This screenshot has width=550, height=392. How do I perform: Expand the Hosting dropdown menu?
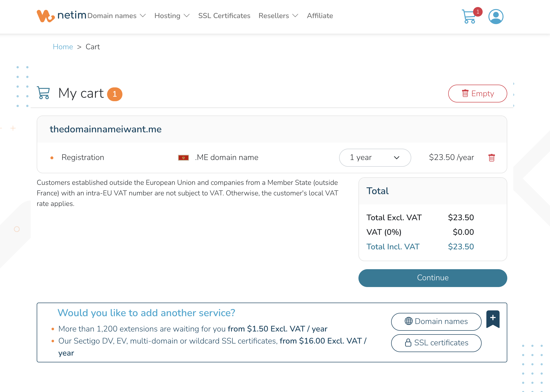pyautogui.click(x=172, y=16)
